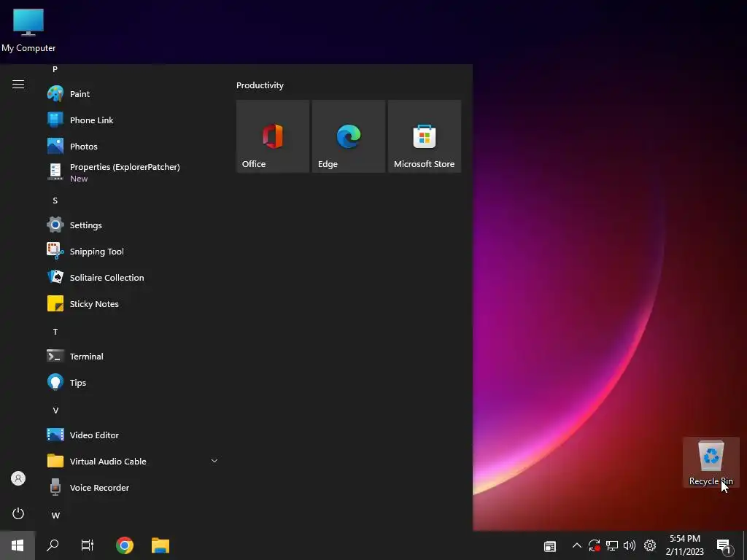This screenshot has width=747, height=560.
Task: Select the Productivity group header
Action: point(260,85)
